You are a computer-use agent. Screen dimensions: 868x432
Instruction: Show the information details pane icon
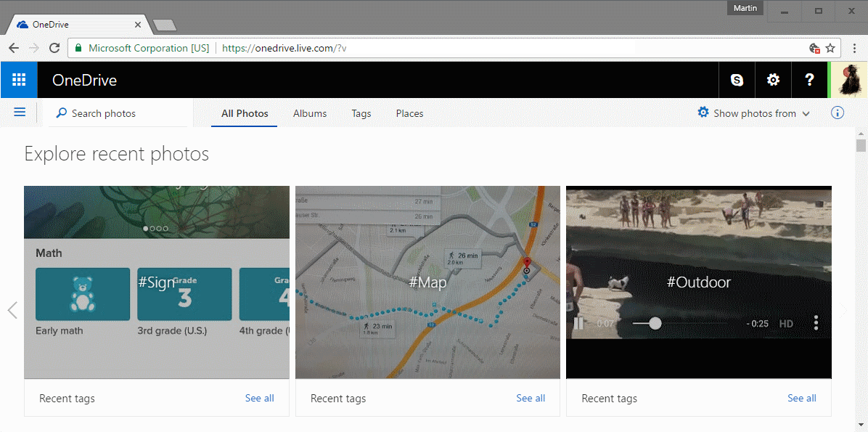click(x=838, y=113)
